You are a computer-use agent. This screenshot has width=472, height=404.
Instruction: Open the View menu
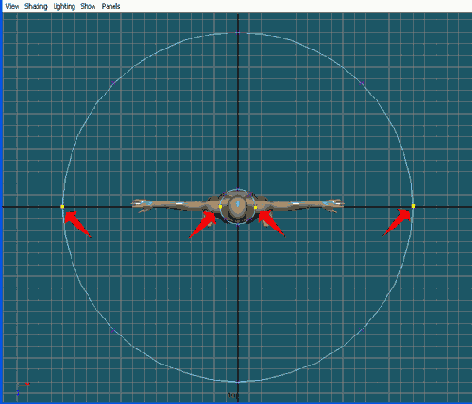pyautogui.click(x=12, y=6)
